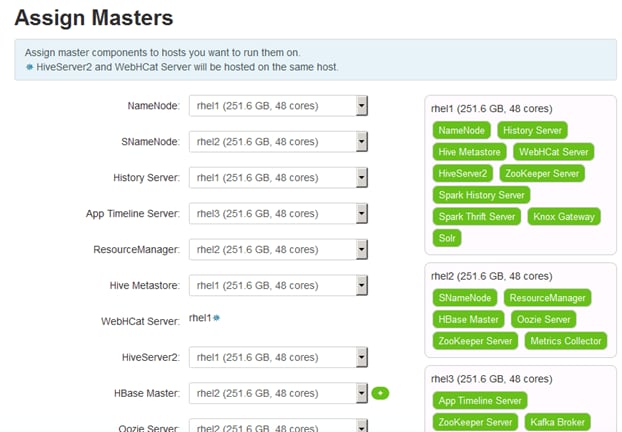622x432 pixels.
Task: Click the Spark History Server tag
Action: (x=481, y=195)
